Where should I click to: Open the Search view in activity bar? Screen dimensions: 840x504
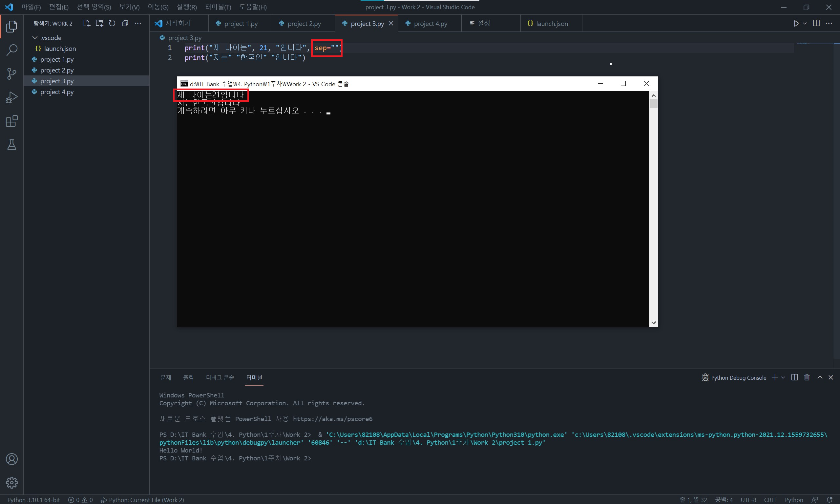coord(11,50)
